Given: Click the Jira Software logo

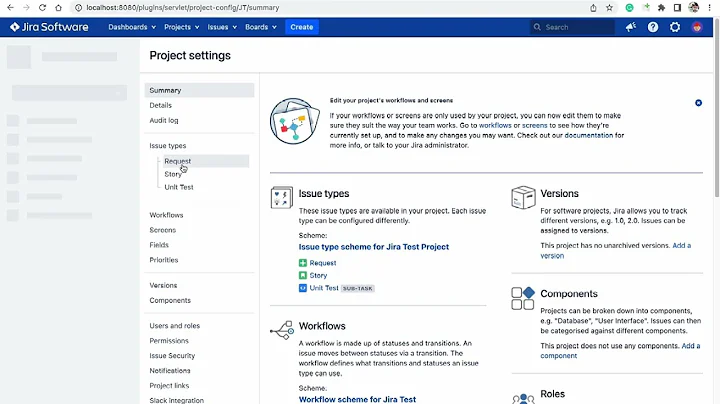Looking at the screenshot, I should (x=49, y=27).
